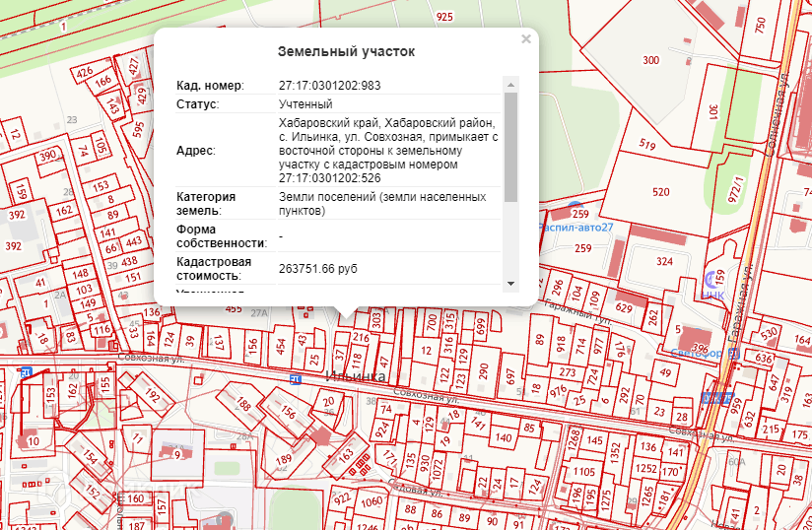This screenshot has width=812, height=530.
Task: Select parcel 324
Action: point(664,261)
